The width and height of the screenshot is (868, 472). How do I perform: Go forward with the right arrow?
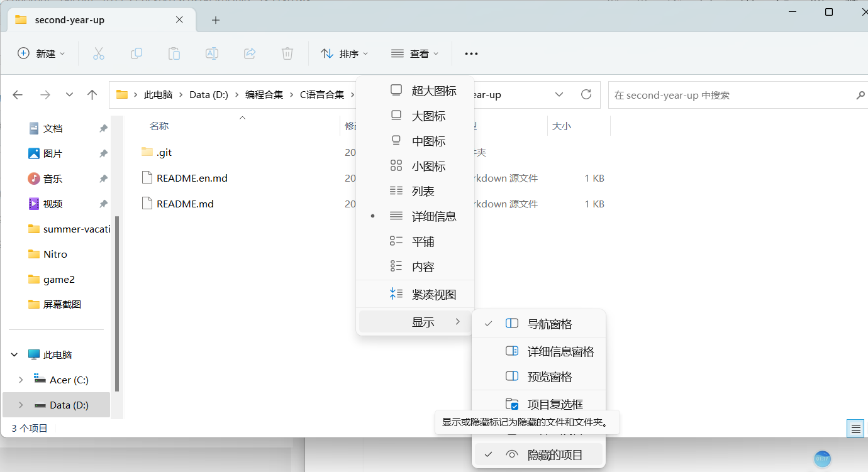tap(45, 95)
